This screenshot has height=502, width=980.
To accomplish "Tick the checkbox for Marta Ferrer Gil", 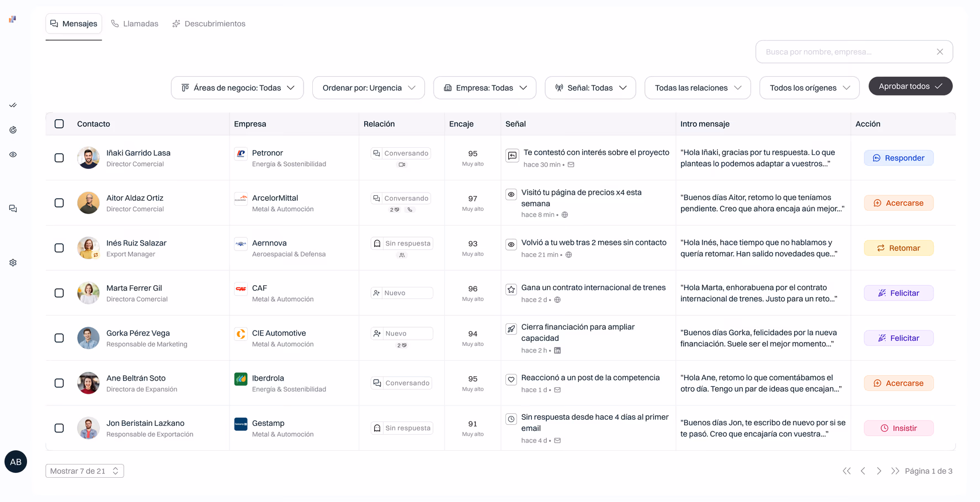I will pos(59,293).
